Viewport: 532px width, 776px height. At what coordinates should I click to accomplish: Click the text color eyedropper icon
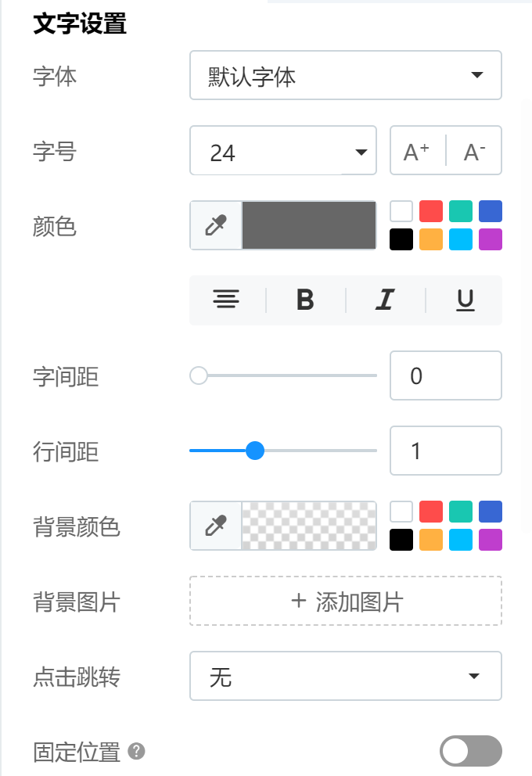tap(215, 226)
